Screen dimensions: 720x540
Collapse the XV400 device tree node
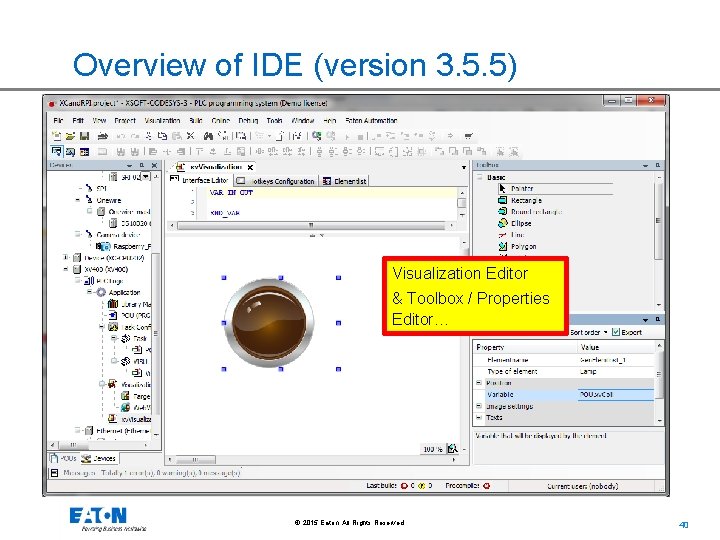pos(66,269)
